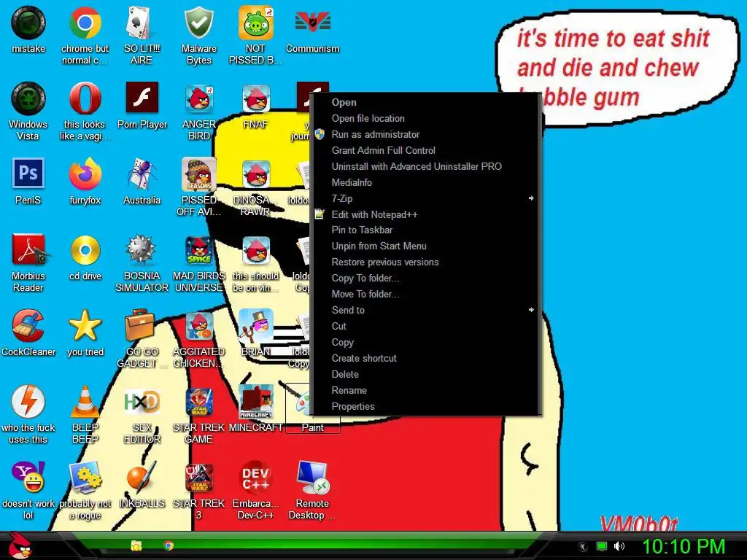Select 'Pin to Taskbar'
This screenshot has width=747, height=560.
tap(425, 230)
